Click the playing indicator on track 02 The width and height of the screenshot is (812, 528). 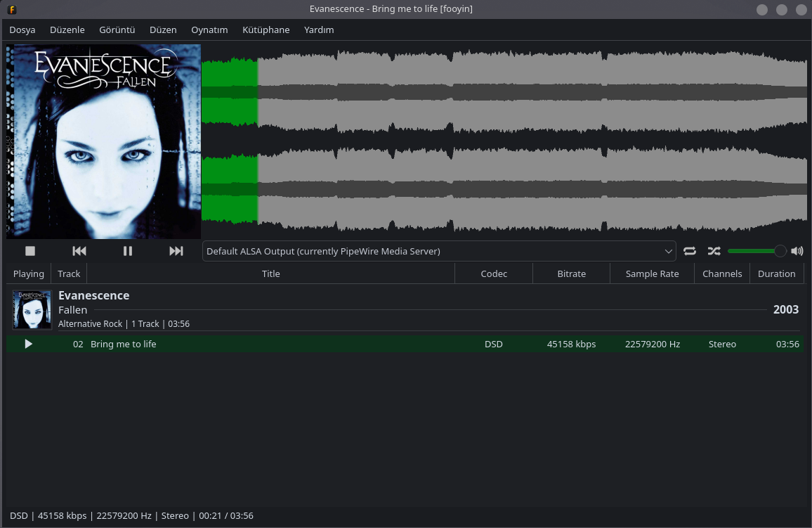pos(29,344)
